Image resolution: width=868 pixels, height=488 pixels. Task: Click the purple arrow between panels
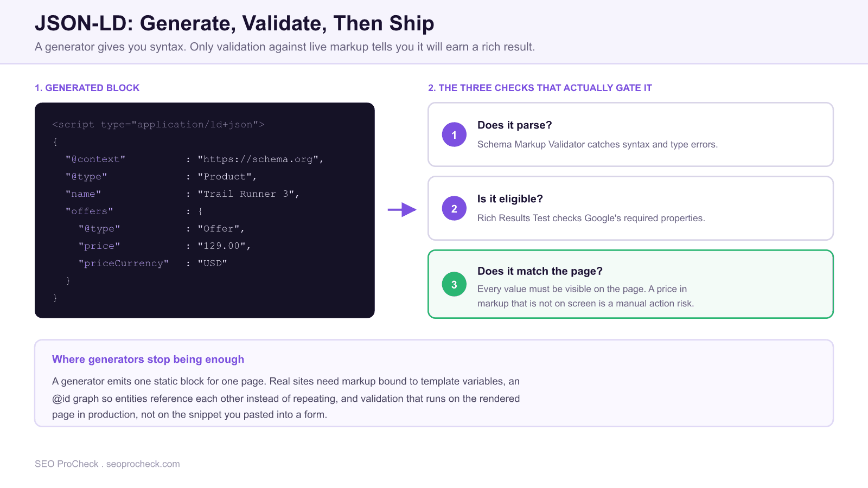tap(402, 209)
